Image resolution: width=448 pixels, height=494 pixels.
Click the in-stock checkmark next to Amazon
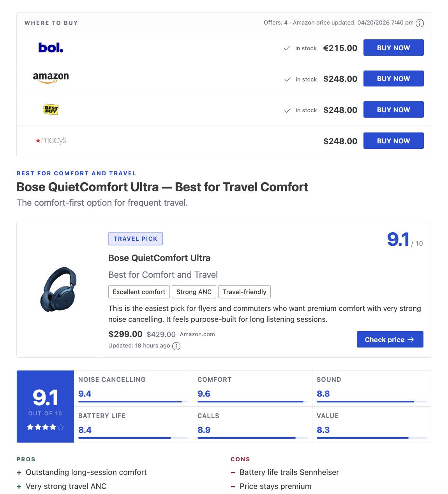(287, 79)
